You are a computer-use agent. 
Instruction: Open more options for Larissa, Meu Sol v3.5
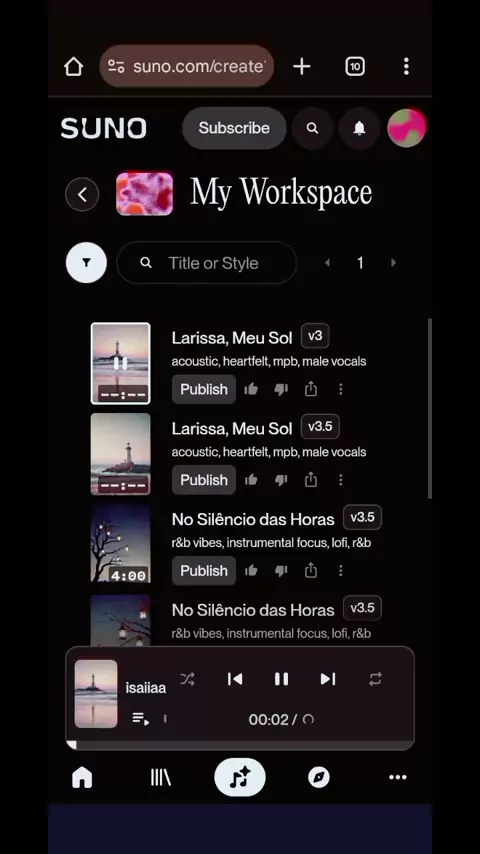[341, 480]
